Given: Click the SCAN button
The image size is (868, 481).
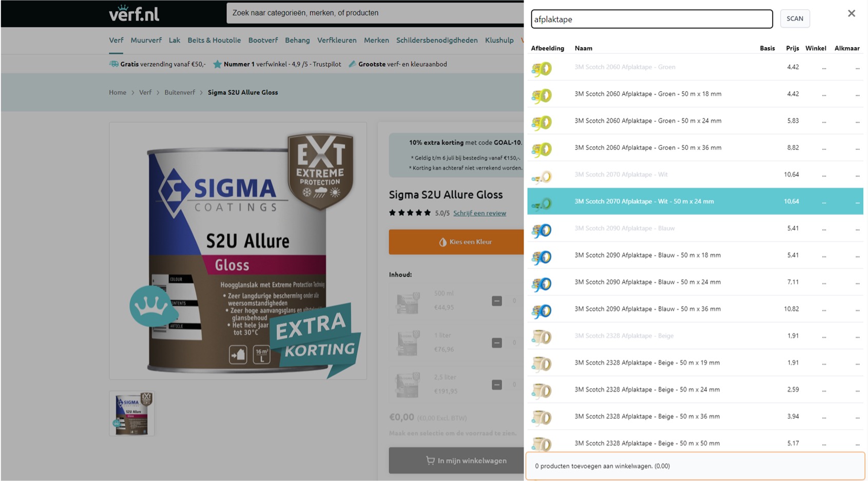Looking at the screenshot, I should point(795,19).
